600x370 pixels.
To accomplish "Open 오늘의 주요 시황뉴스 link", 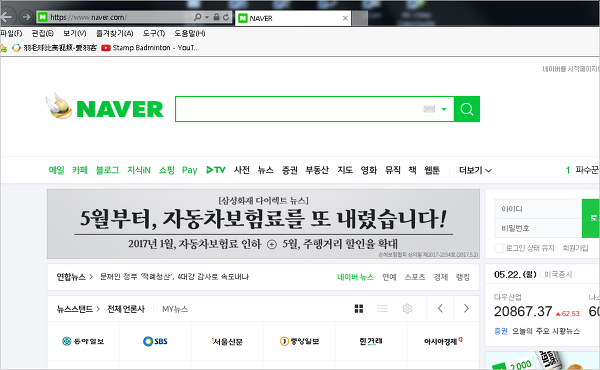I will pyautogui.click(x=546, y=331).
